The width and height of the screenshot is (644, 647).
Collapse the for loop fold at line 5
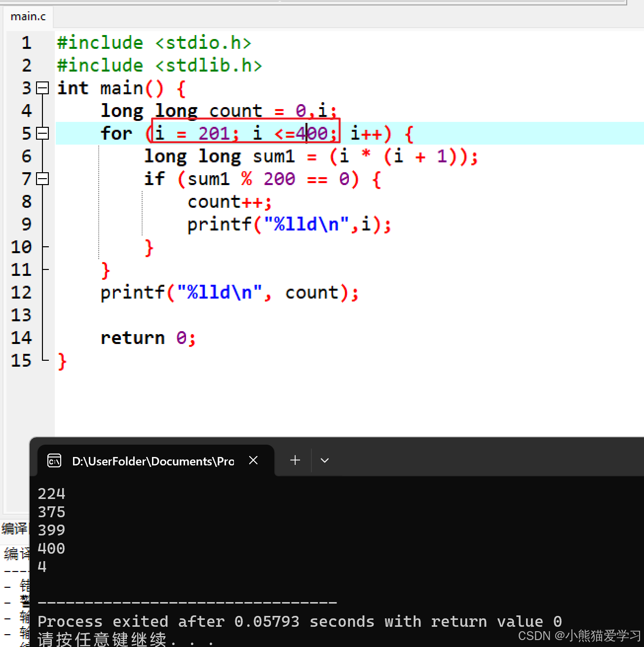[x=43, y=133]
